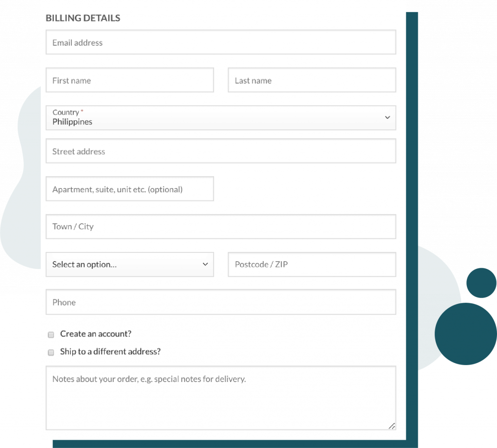The image size is (497, 448).
Task: Click the "Ship to a different address?" label
Action: (110, 351)
